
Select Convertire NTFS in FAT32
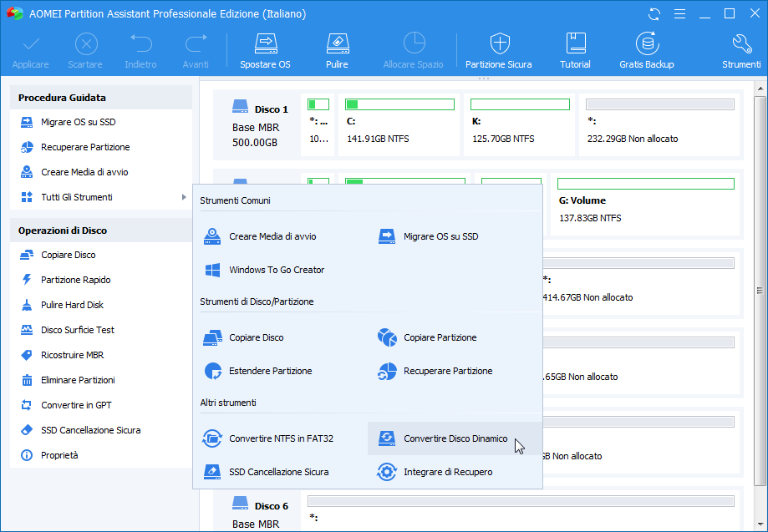[x=268, y=438]
